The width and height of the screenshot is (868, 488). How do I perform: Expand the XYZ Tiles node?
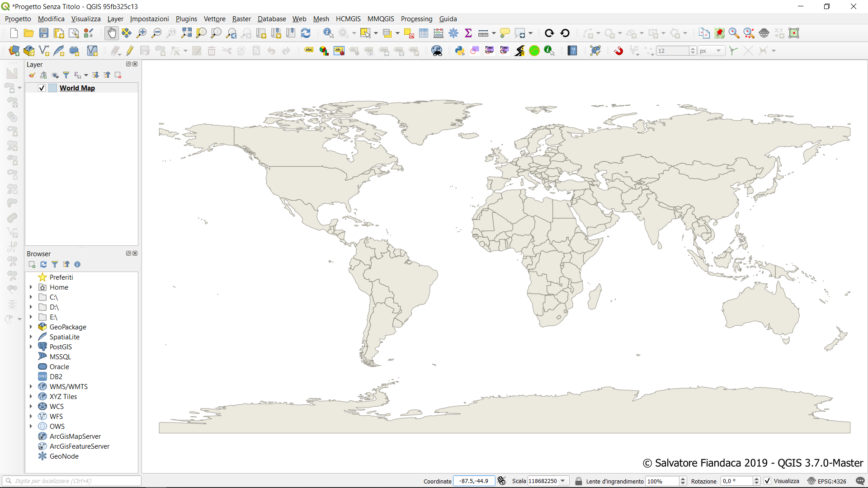pyautogui.click(x=31, y=396)
